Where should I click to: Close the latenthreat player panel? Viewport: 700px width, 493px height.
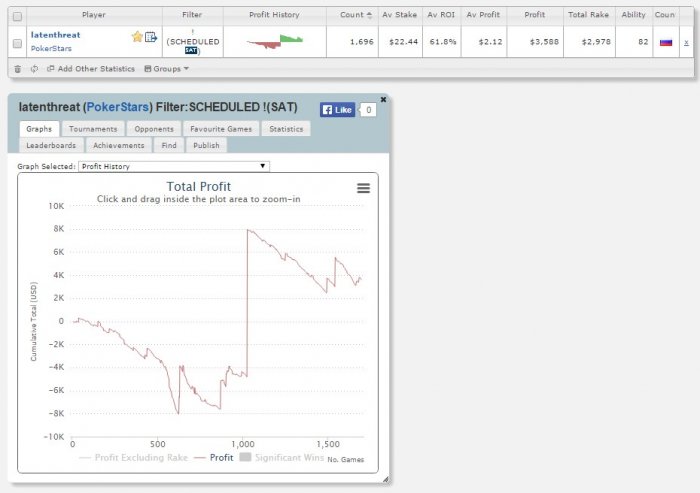pos(383,99)
